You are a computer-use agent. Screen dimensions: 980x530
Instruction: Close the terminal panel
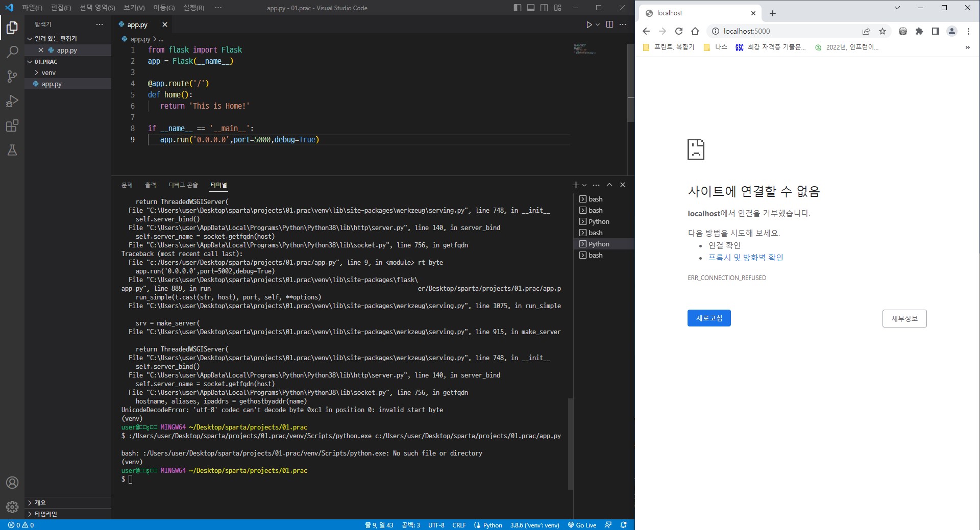pyautogui.click(x=623, y=185)
